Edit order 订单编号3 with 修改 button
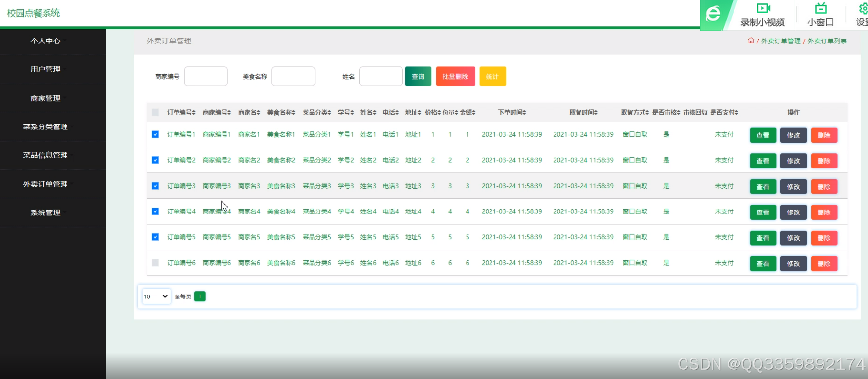 [793, 187]
